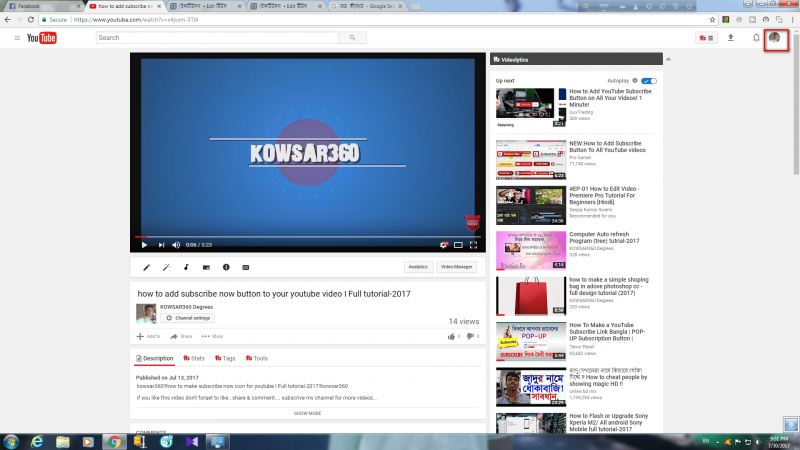Screen dimensions: 800x450
Task: Open NEW:How to Add Subscribe Button video thumbnail
Action: 531,160
